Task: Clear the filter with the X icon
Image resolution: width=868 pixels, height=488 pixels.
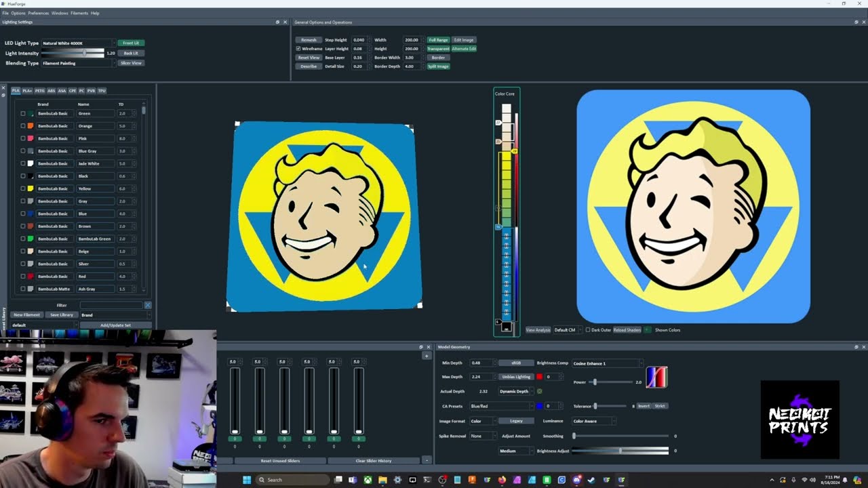Action: point(147,306)
